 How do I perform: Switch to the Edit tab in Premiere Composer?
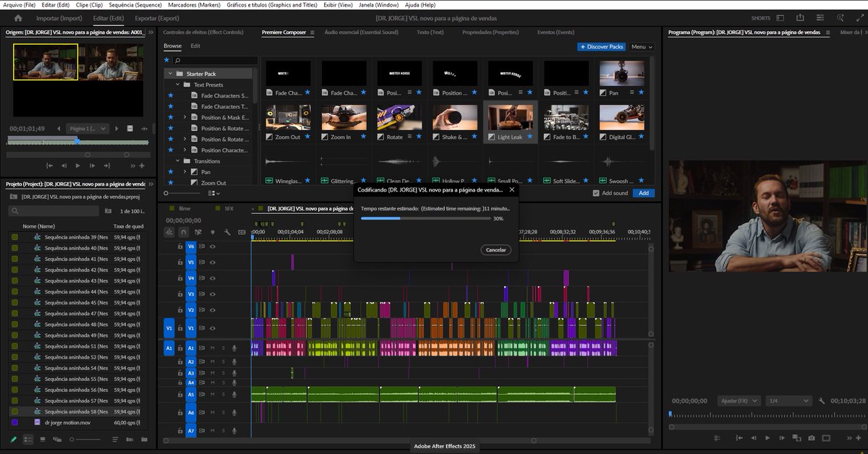point(195,46)
